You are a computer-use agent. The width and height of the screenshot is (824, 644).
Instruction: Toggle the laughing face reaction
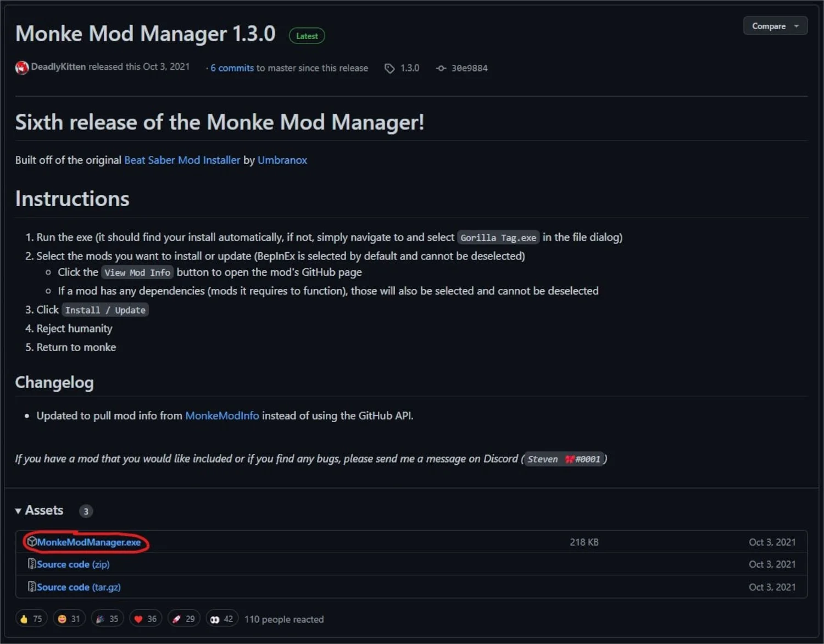pyautogui.click(x=69, y=618)
